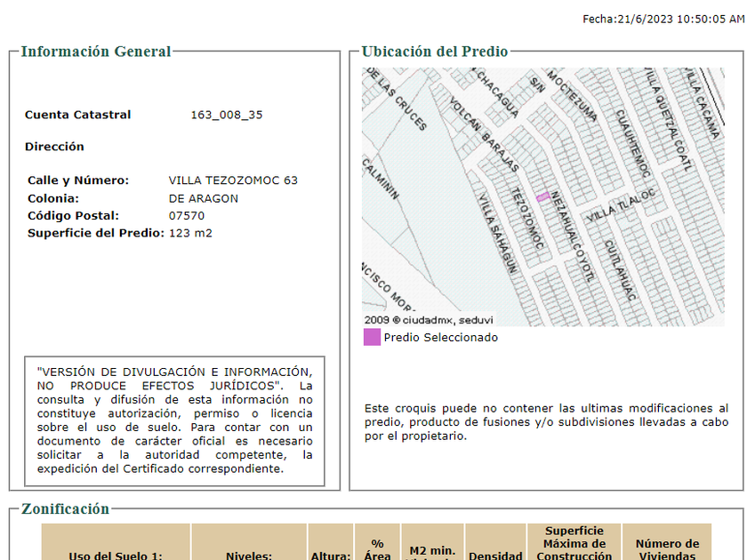Click the postal code value 07570
Image resolution: width=747 pixels, height=560 pixels.
point(187,216)
